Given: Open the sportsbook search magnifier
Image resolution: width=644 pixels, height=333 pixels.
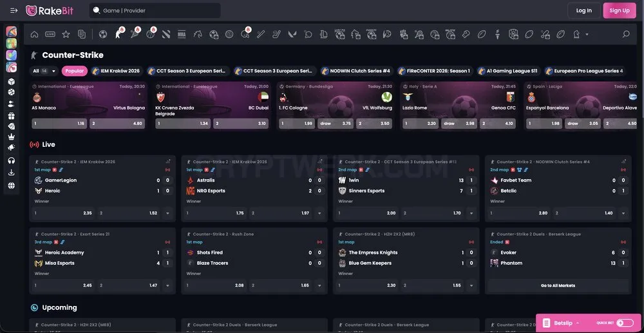Looking at the screenshot, I should point(626,35).
